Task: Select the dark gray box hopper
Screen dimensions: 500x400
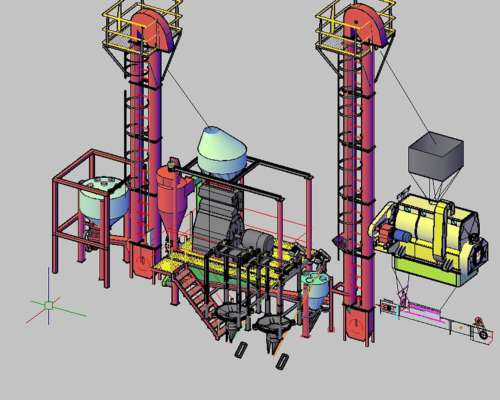Action: [436, 157]
